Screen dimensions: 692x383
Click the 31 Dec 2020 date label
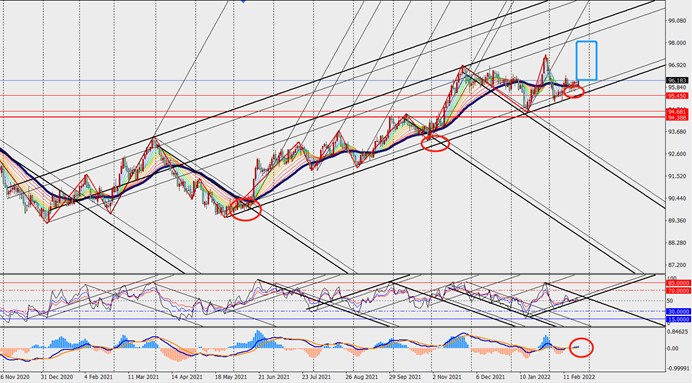click(x=57, y=377)
